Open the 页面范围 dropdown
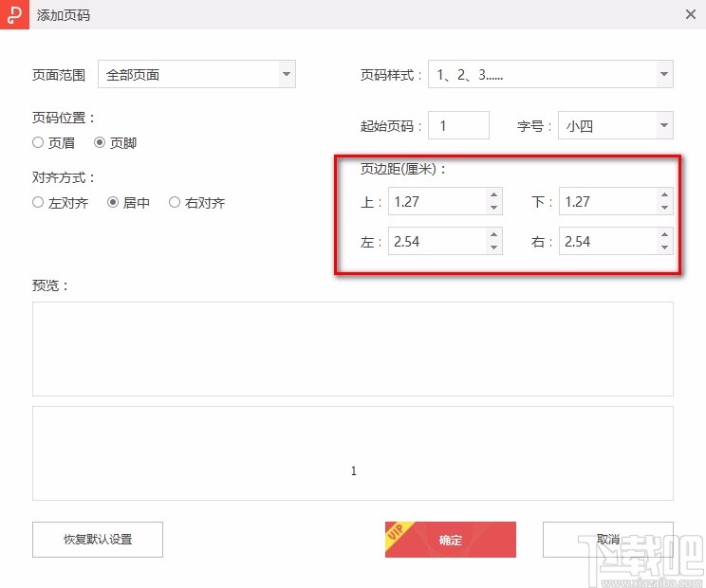This screenshot has height=588, width=706. tap(196, 74)
